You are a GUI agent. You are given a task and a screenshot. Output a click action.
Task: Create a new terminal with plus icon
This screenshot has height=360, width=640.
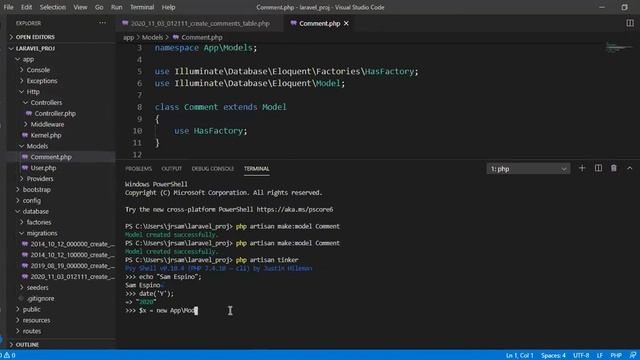click(x=582, y=168)
